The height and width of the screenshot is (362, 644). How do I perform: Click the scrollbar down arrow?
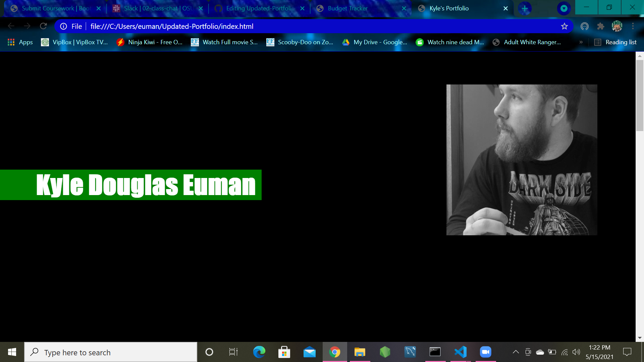point(640,338)
